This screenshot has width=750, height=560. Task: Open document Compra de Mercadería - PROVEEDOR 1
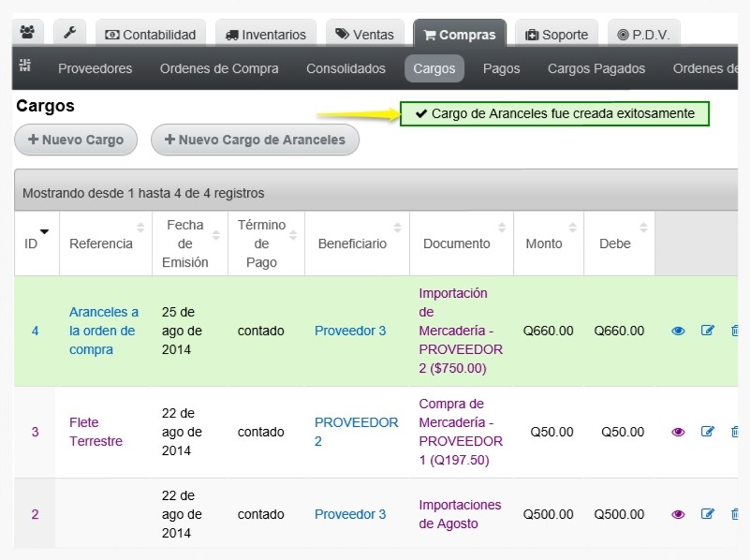tap(461, 432)
